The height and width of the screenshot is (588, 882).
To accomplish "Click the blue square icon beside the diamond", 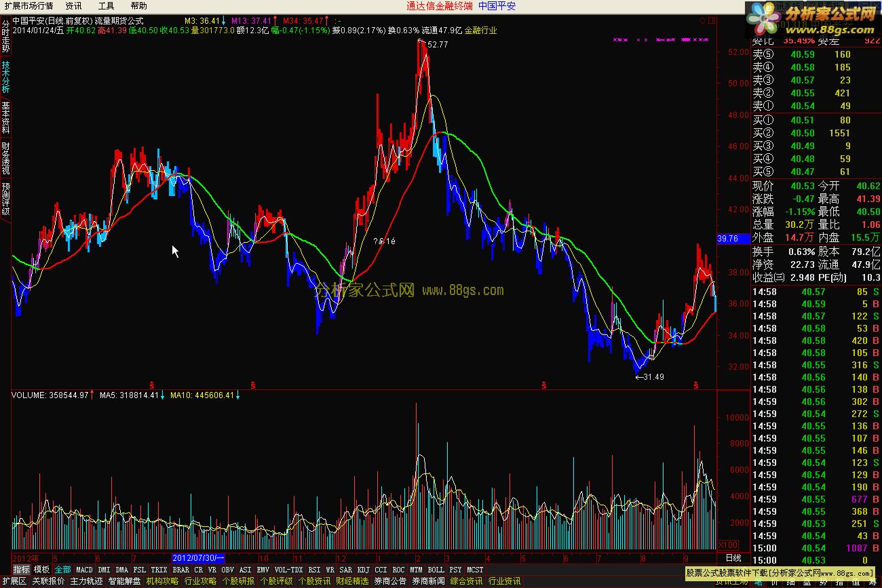I will click(712, 21).
